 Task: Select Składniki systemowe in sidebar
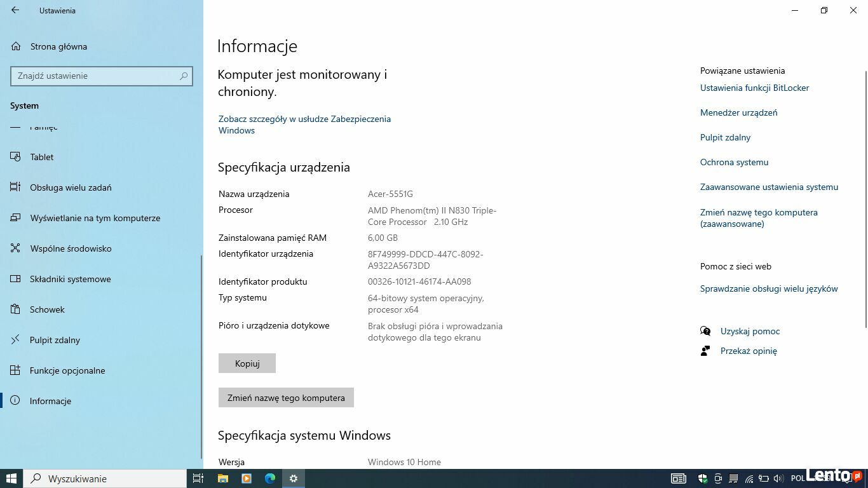[x=71, y=279]
